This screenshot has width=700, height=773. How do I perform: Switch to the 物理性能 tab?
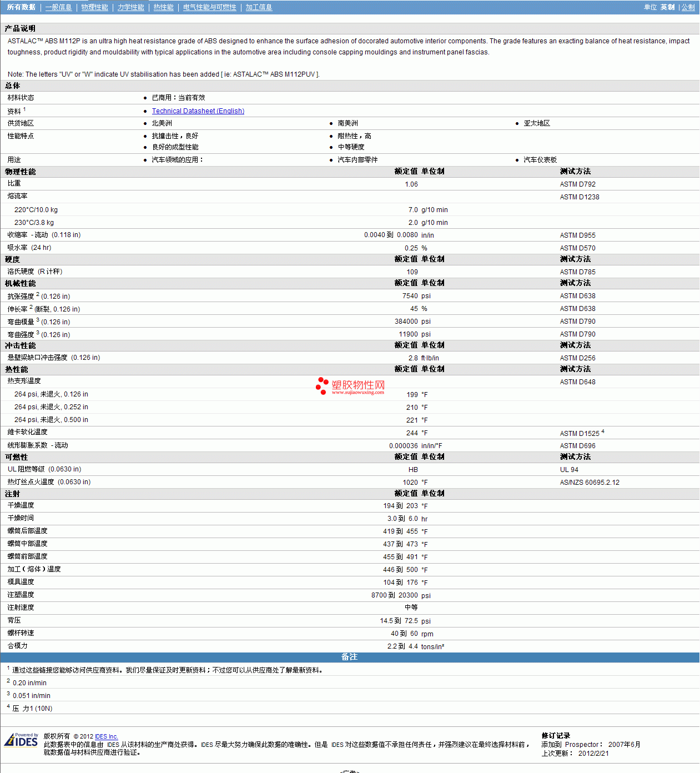point(95,7)
